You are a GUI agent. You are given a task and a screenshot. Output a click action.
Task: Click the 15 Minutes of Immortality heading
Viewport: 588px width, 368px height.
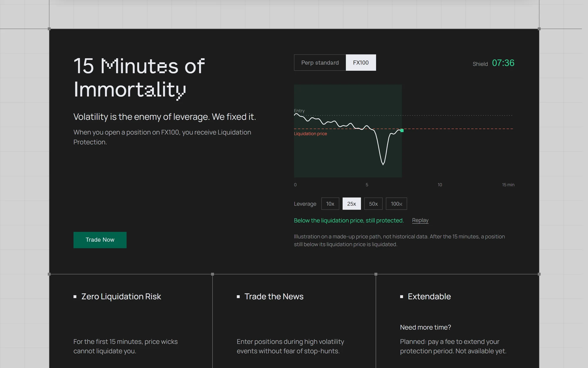click(x=139, y=78)
